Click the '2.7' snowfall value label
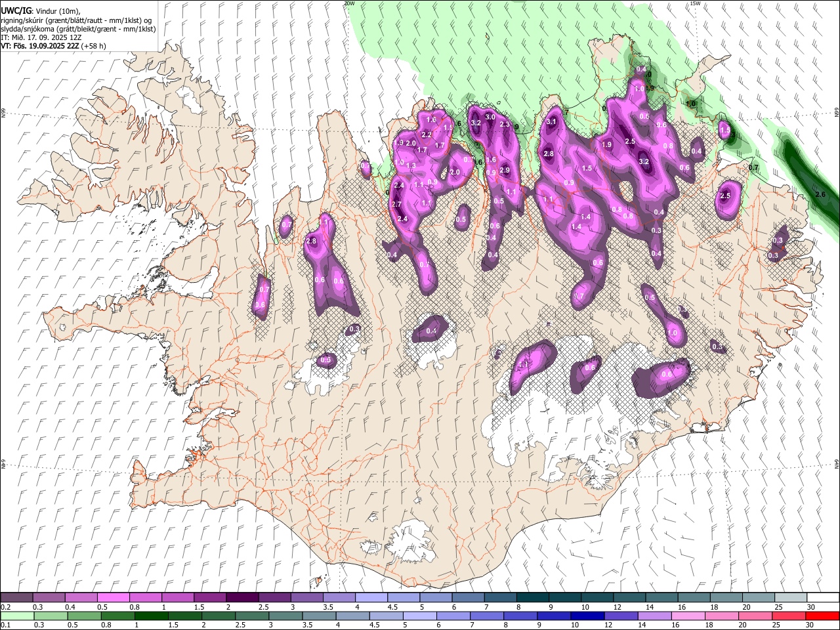The image size is (840, 630). 396,204
